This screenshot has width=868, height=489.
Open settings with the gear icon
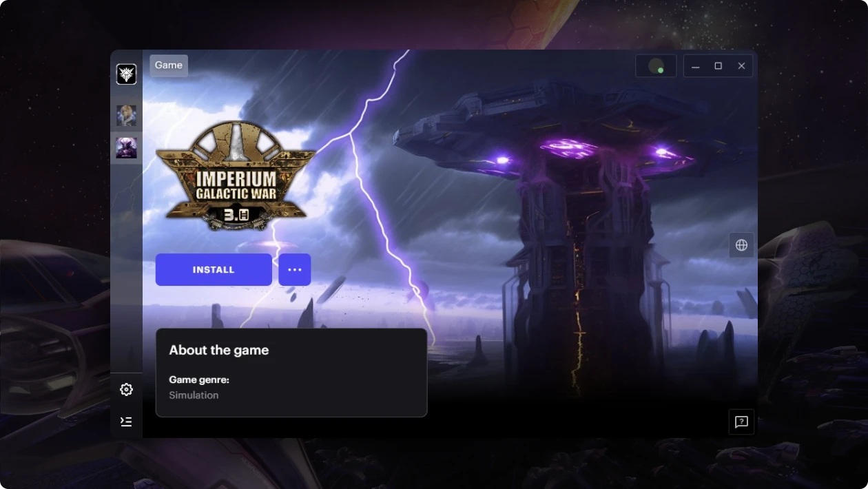(x=126, y=390)
